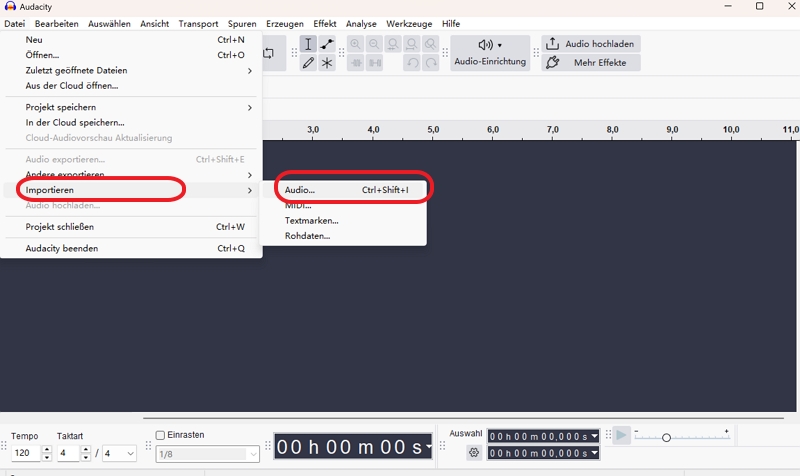The width and height of the screenshot is (800, 476).
Task: Click the Tempo value field
Action: click(x=26, y=453)
